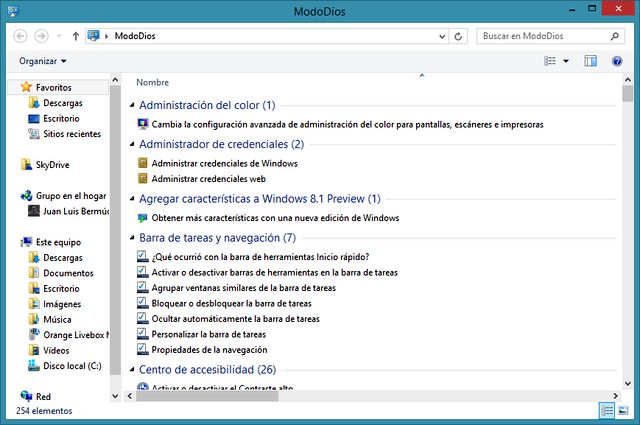
Task: Expand the address bar history dropdown
Action: click(x=441, y=36)
